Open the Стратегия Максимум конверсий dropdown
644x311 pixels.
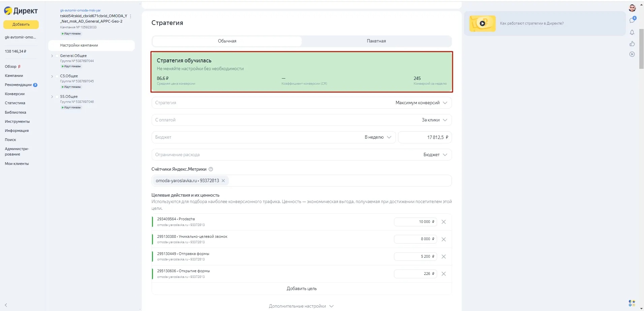coord(421,103)
